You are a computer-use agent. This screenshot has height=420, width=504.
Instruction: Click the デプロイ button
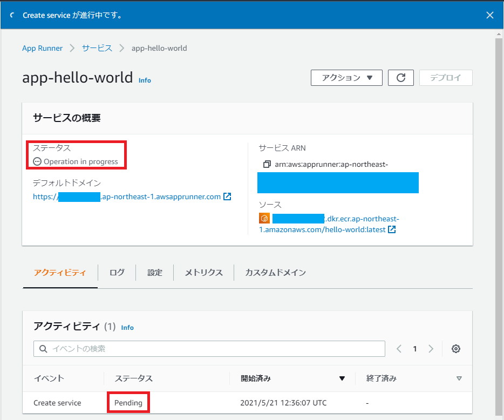[x=446, y=78]
